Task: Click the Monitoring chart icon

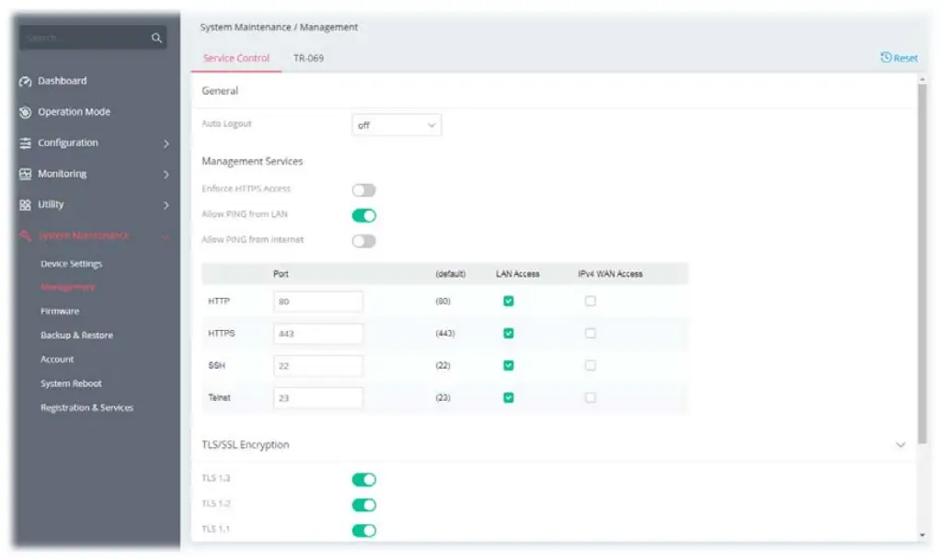Action: point(26,174)
